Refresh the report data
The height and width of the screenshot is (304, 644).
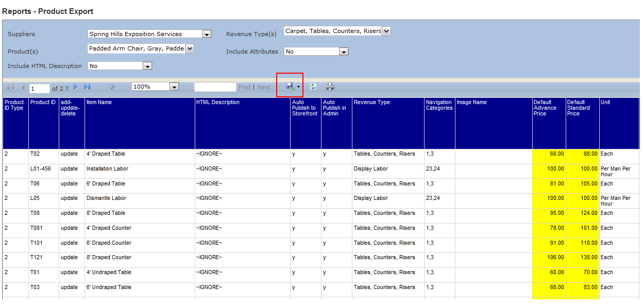click(x=313, y=87)
